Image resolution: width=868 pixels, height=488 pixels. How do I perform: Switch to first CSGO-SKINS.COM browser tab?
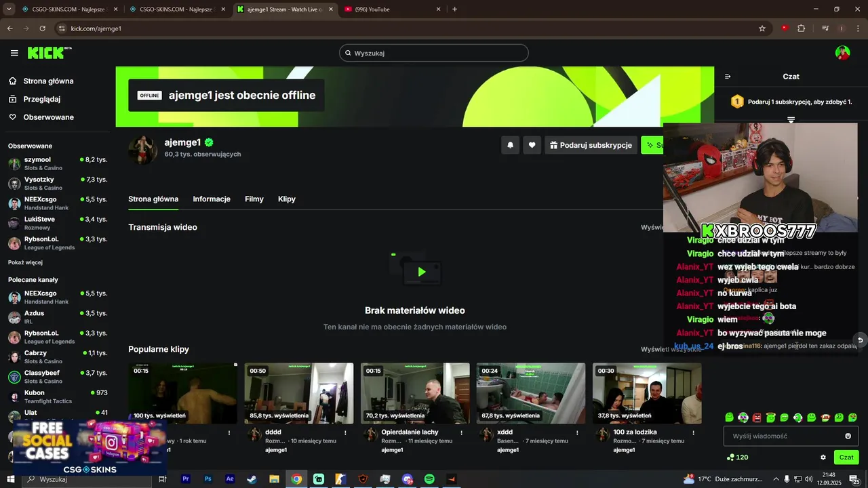(x=69, y=9)
